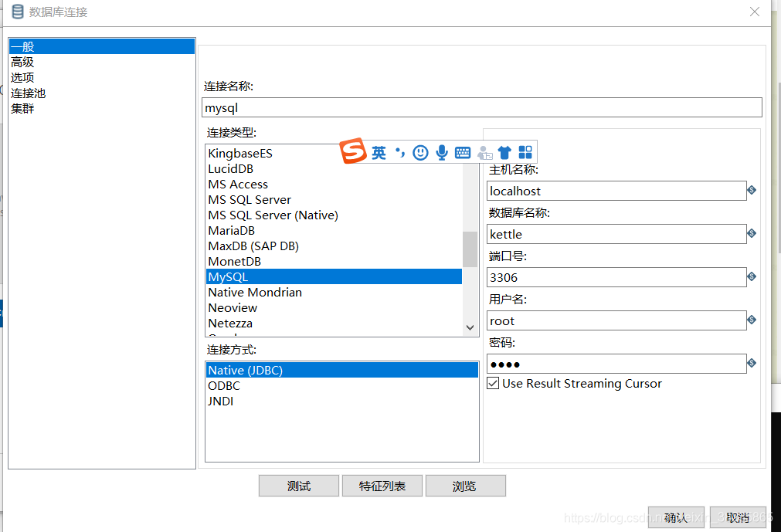The height and width of the screenshot is (532, 781).
Task: Select 集群 in left category list
Action: click(x=102, y=109)
